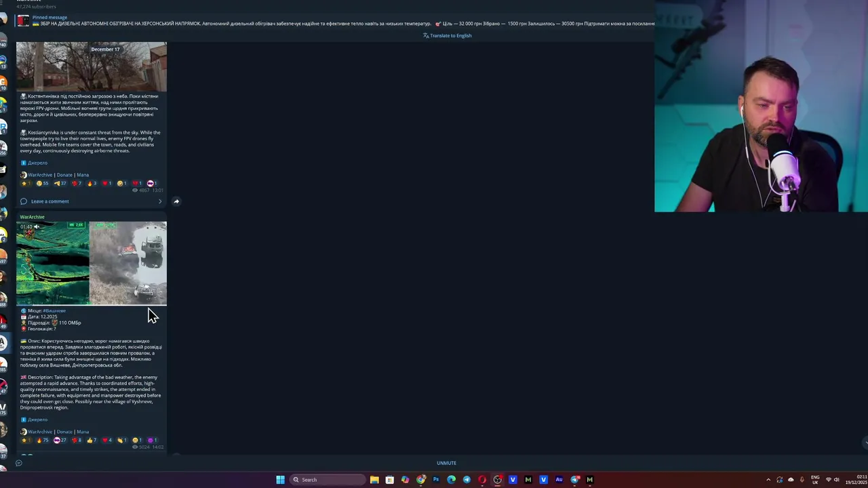Open ENG UK language switcher

815,480
